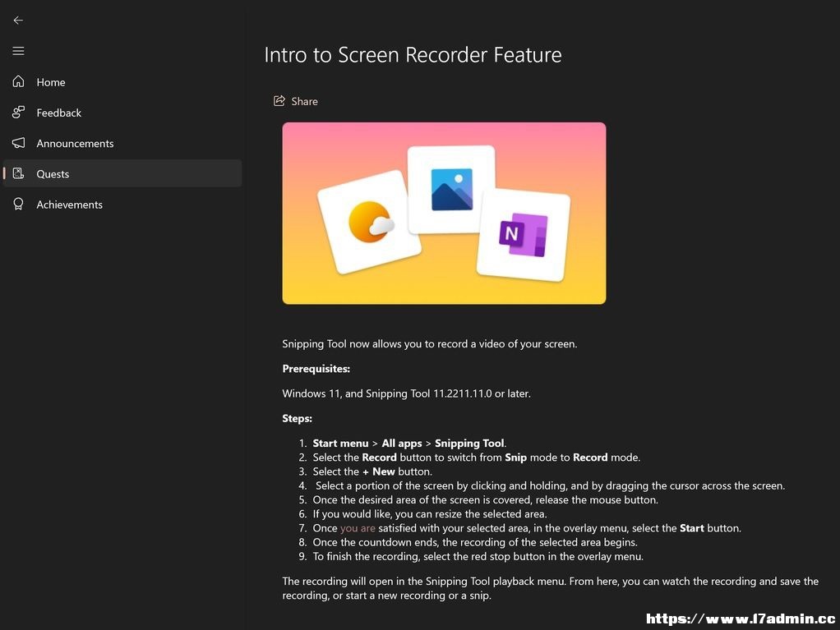Click the Feedback people icon
Image resolution: width=840 pixels, height=630 pixels.
tap(18, 112)
